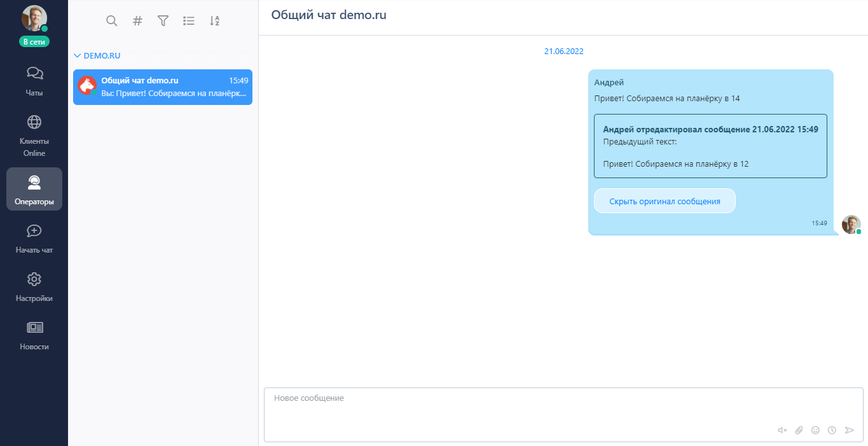Switch chat list view with list icon
This screenshot has height=446, width=868.
189,21
